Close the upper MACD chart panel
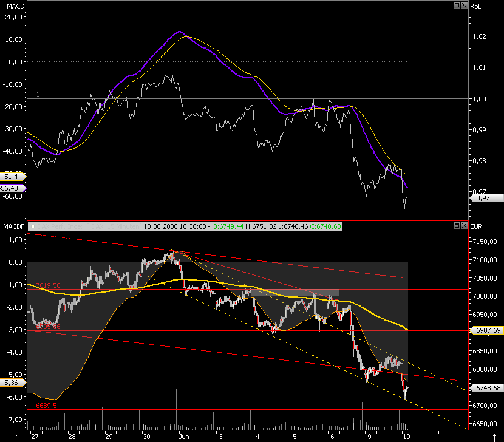Screen dimensions: 504x442 [464, 5]
